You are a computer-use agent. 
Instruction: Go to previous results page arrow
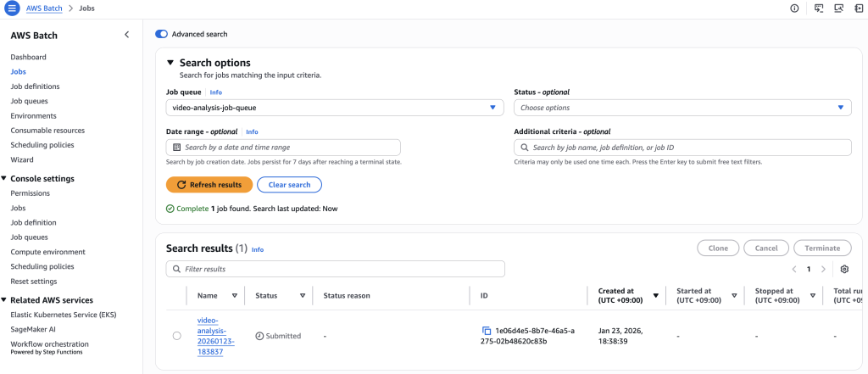pyautogui.click(x=794, y=269)
